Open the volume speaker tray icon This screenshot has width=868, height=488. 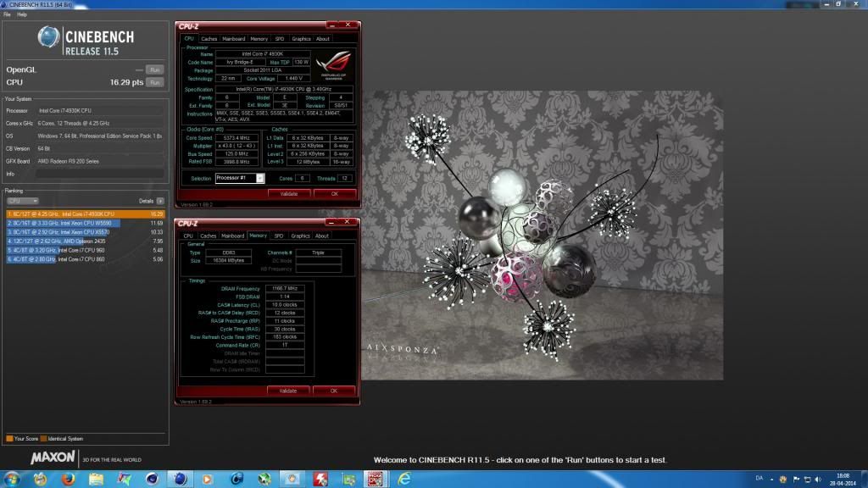[x=818, y=480]
